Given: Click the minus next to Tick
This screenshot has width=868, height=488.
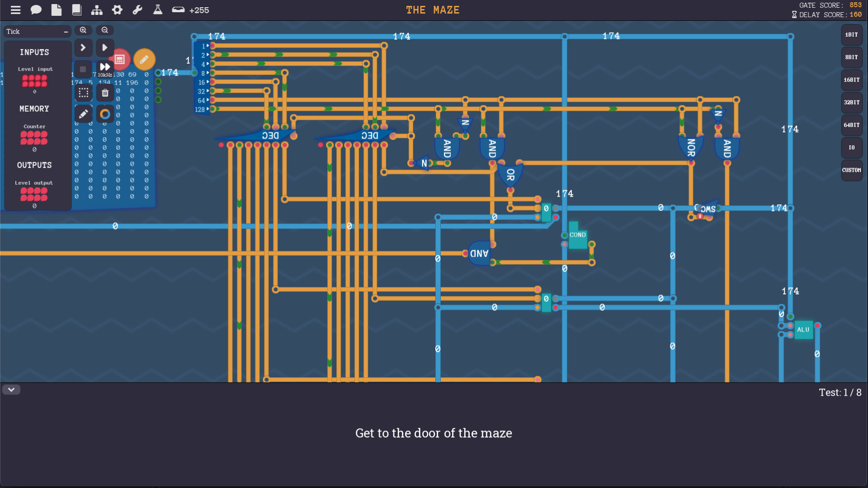Looking at the screenshot, I should click(x=66, y=31).
